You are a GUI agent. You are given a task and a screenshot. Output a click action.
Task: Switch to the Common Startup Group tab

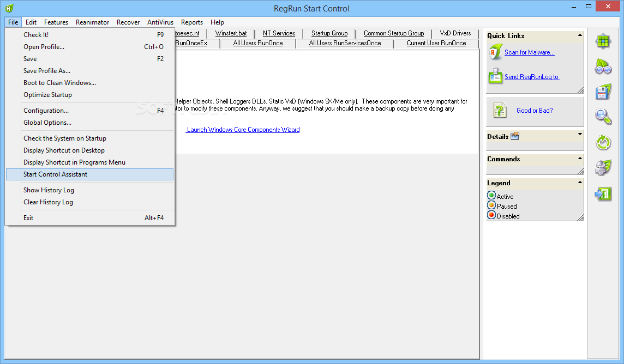[x=394, y=33]
